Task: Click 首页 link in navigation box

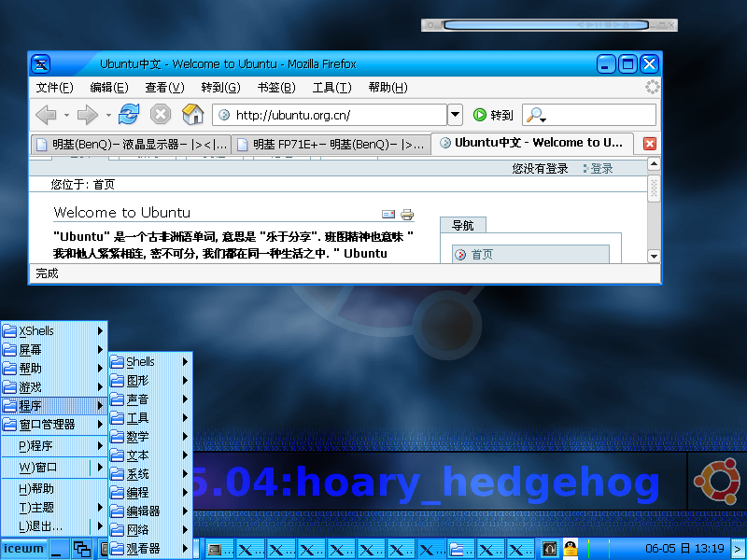Action: [x=482, y=255]
